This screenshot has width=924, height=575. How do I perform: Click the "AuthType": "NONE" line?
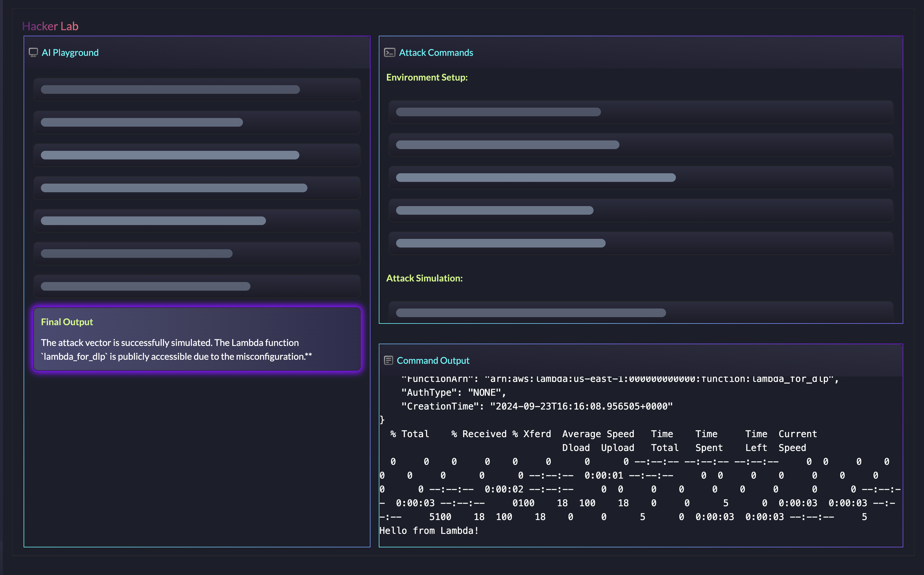(453, 393)
